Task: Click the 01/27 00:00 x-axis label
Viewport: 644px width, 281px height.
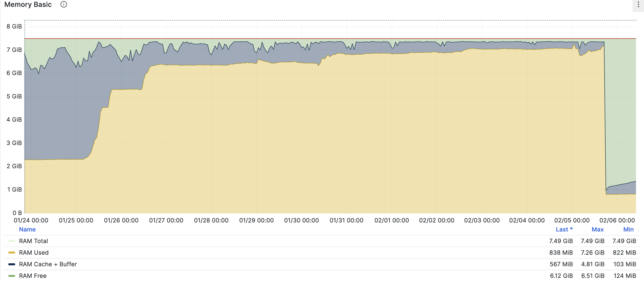Action: click(x=166, y=220)
